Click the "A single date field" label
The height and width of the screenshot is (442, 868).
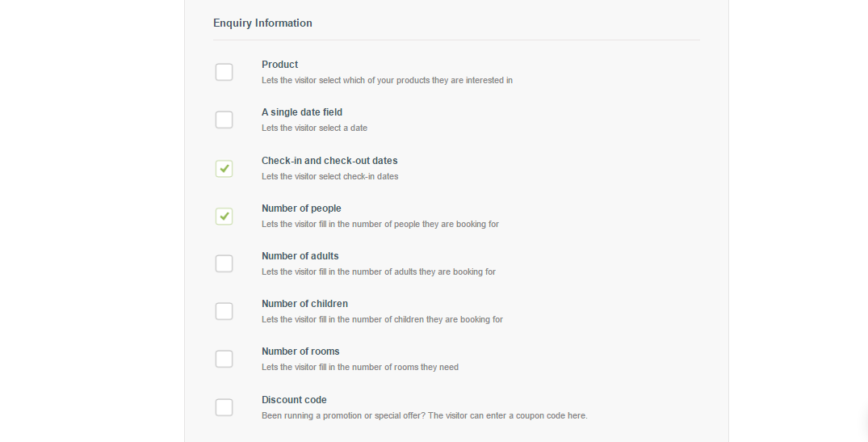(302, 112)
